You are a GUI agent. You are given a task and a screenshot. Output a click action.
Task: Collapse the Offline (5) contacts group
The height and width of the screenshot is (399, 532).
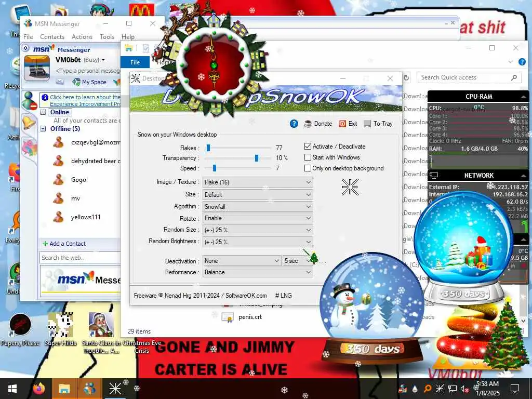pyautogui.click(x=43, y=129)
